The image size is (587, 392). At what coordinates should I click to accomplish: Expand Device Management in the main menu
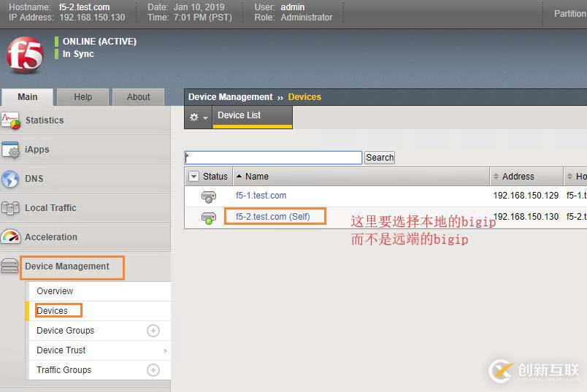67,266
